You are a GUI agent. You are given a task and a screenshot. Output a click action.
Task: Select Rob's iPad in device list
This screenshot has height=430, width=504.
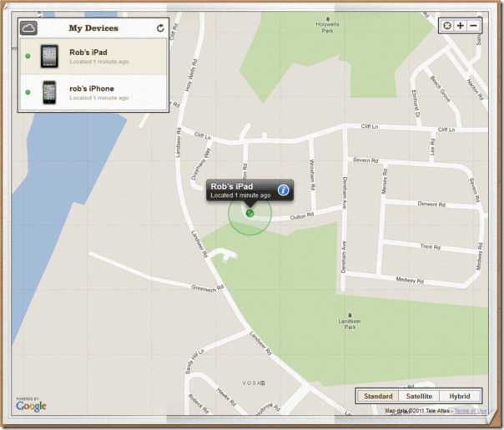click(x=93, y=56)
